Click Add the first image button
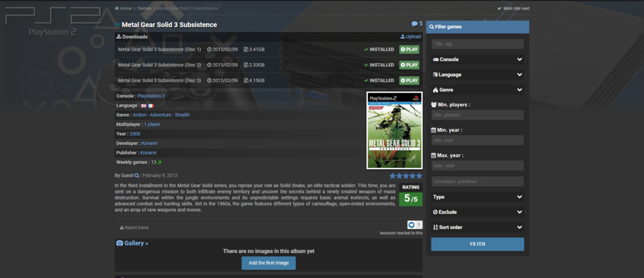This screenshot has width=644, height=278. click(269, 263)
